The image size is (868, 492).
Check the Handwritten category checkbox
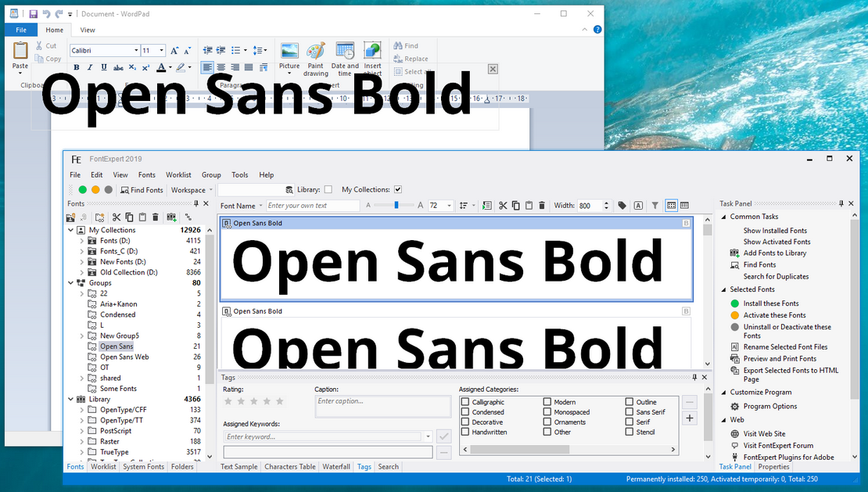point(465,432)
